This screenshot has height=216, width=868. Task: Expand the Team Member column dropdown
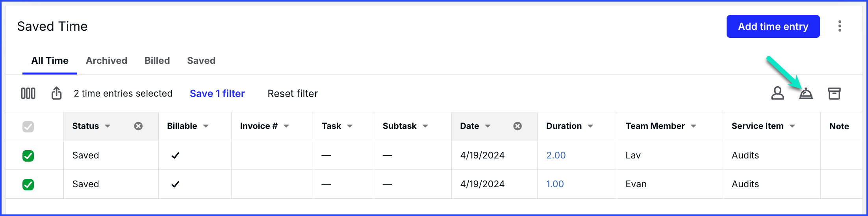694,126
